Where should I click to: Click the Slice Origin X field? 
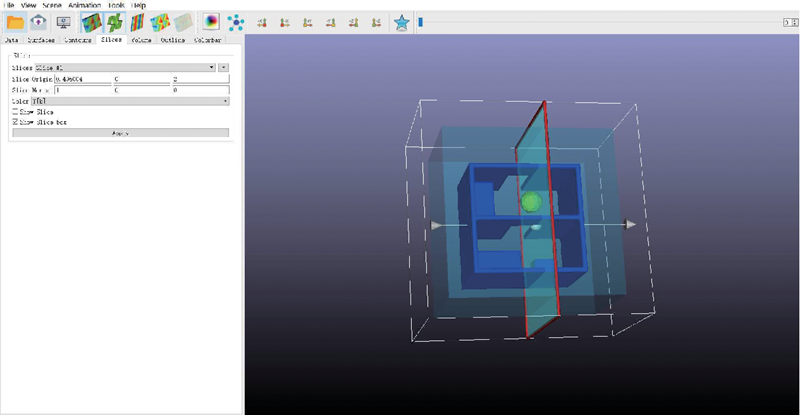coord(83,79)
